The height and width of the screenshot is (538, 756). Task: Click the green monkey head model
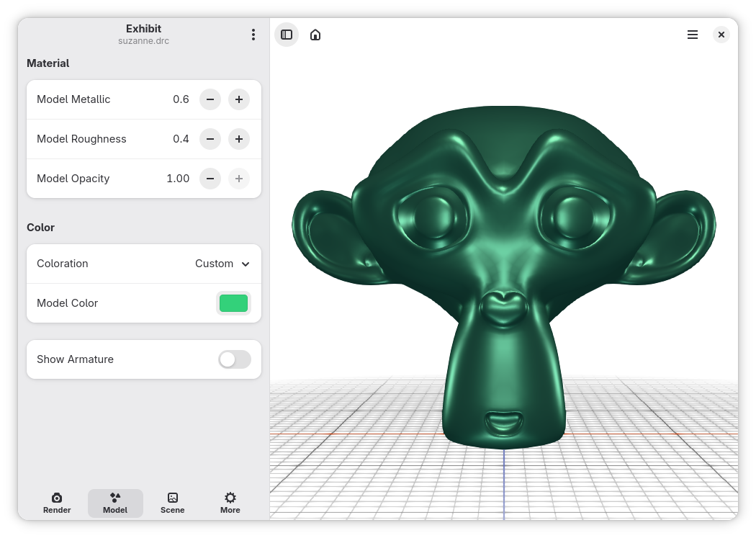pos(504,277)
